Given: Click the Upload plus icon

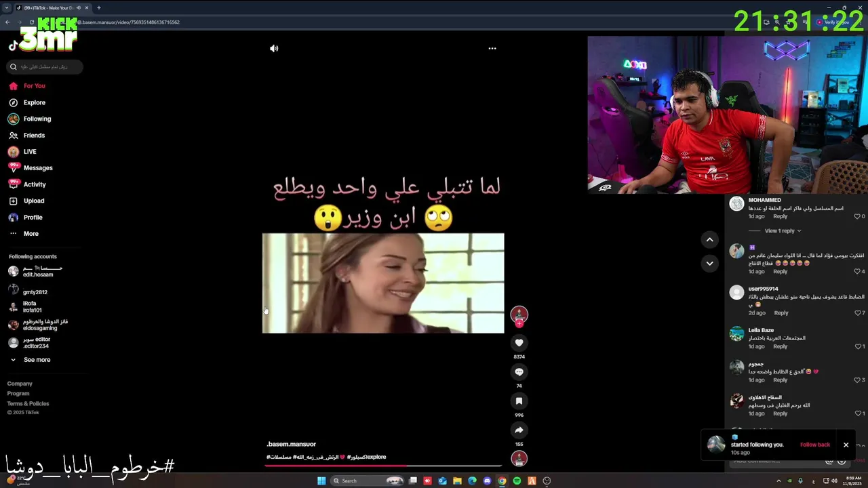Looking at the screenshot, I should click(x=14, y=201).
